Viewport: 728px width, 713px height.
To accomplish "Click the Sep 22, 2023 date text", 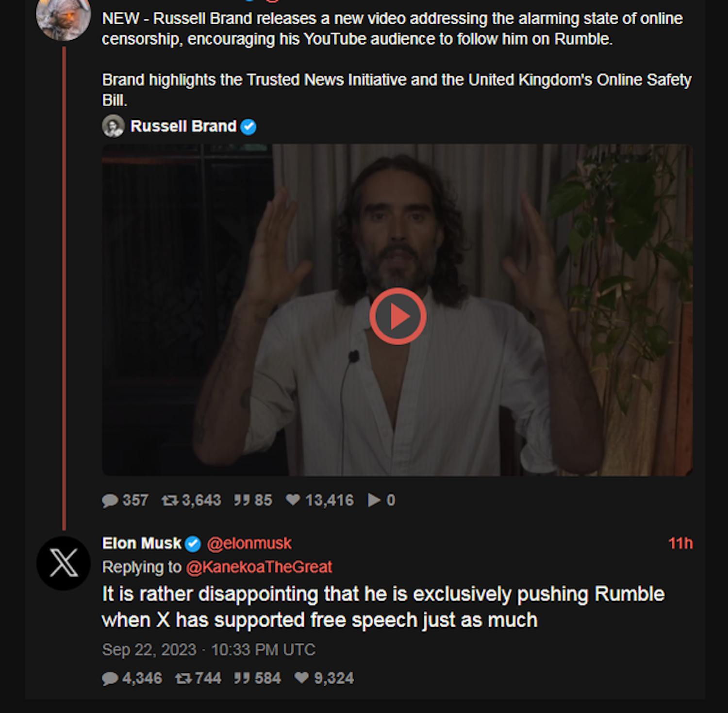I will (x=149, y=649).
